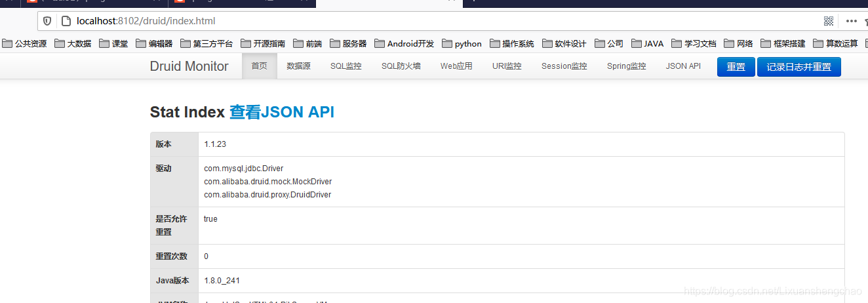868x303 pixels.
Task: Click the 是否允许重置 value true
Action: (210, 219)
